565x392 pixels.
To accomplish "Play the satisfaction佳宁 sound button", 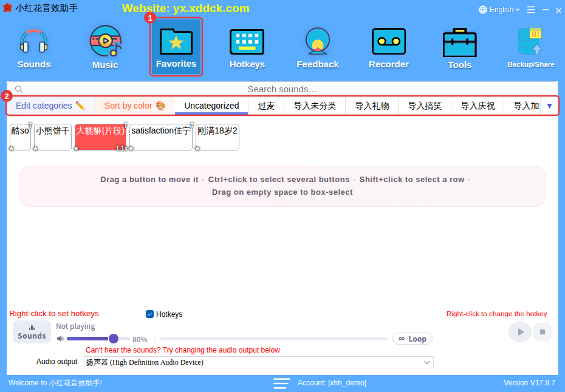I will coord(161,137).
